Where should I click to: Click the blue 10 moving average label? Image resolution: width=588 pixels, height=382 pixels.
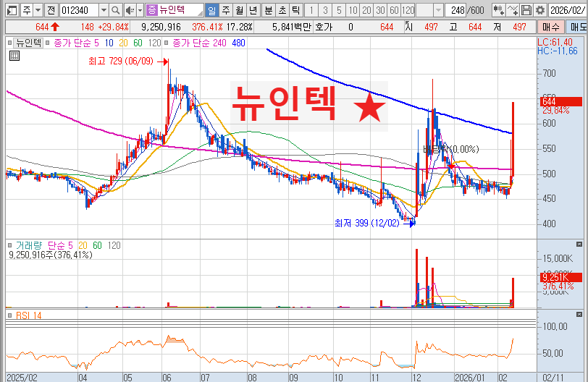pyautogui.click(x=109, y=43)
